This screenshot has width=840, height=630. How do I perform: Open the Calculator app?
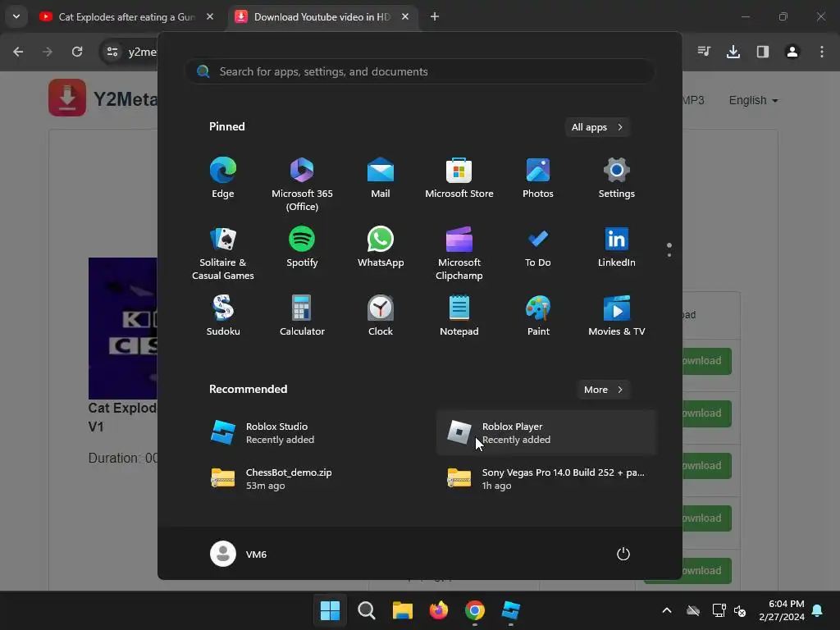pos(302,316)
